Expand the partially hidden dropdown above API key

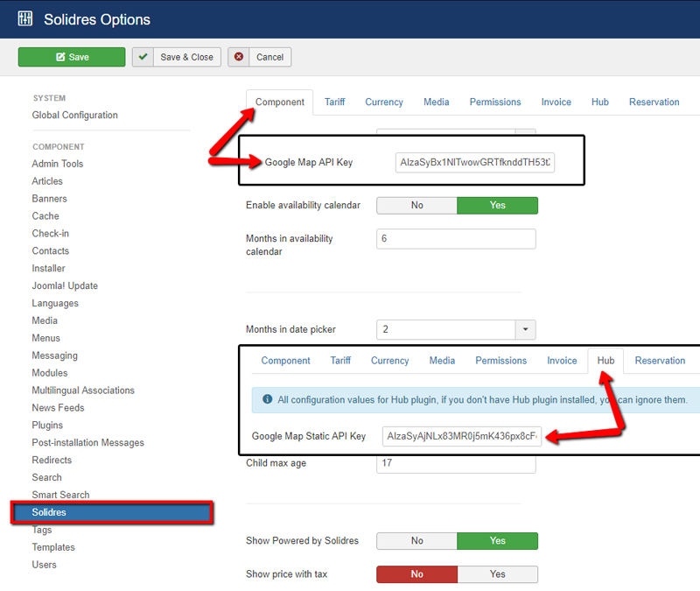coord(525,132)
